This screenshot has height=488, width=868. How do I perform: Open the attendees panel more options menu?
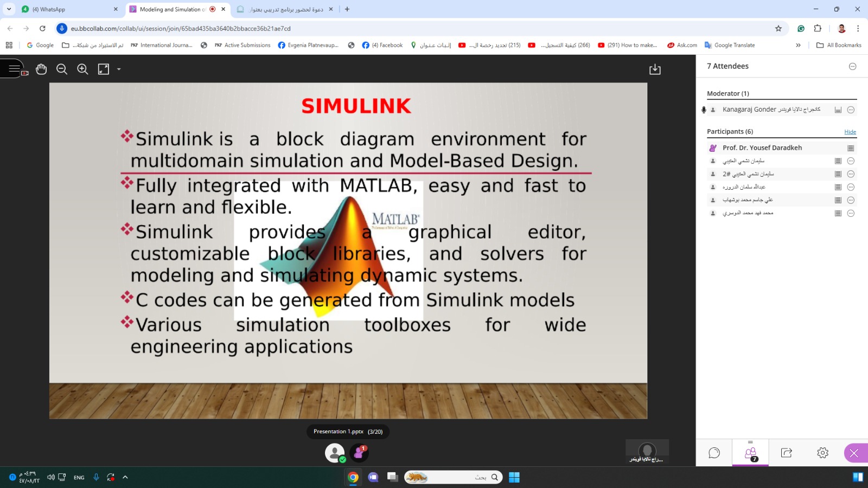click(852, 66)
